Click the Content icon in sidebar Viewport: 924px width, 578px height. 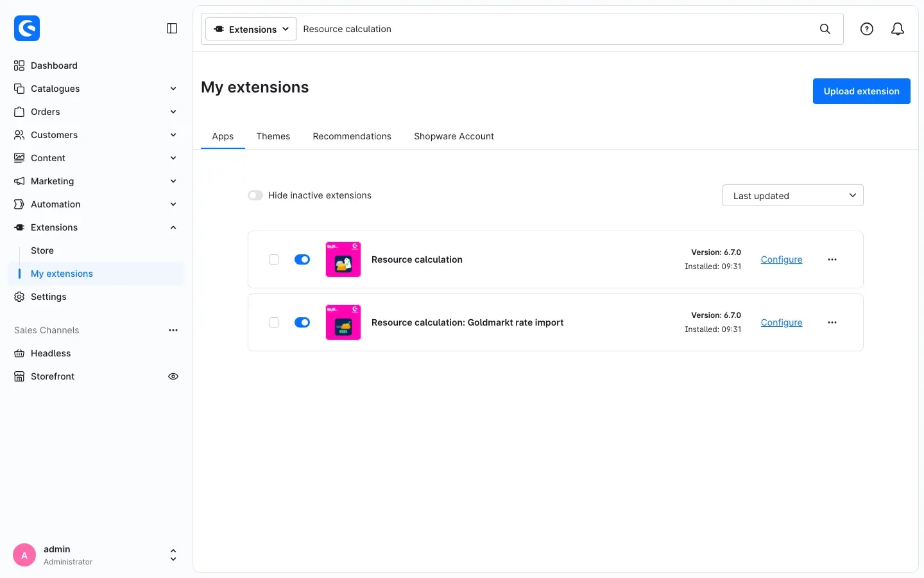(19, 158)
